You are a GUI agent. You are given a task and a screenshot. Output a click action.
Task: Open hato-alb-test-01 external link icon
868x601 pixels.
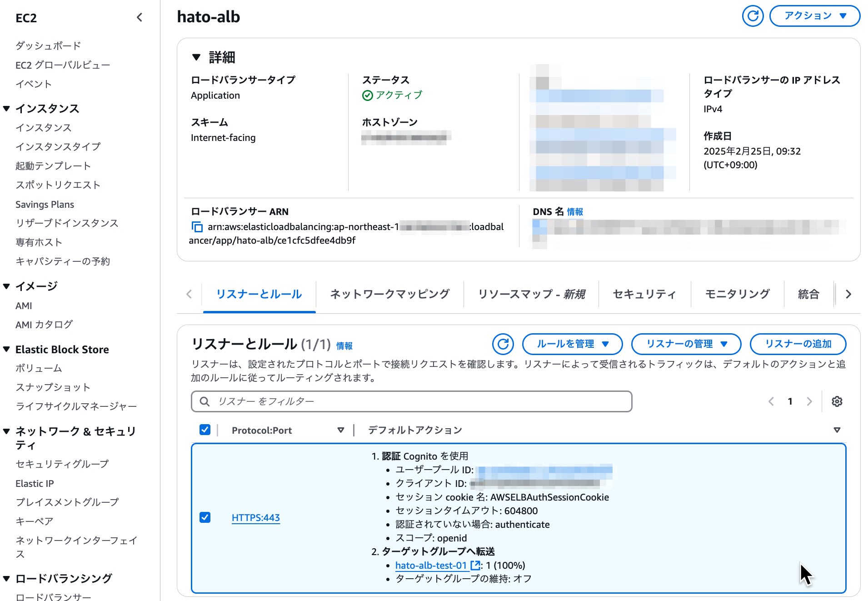point(475,565)
